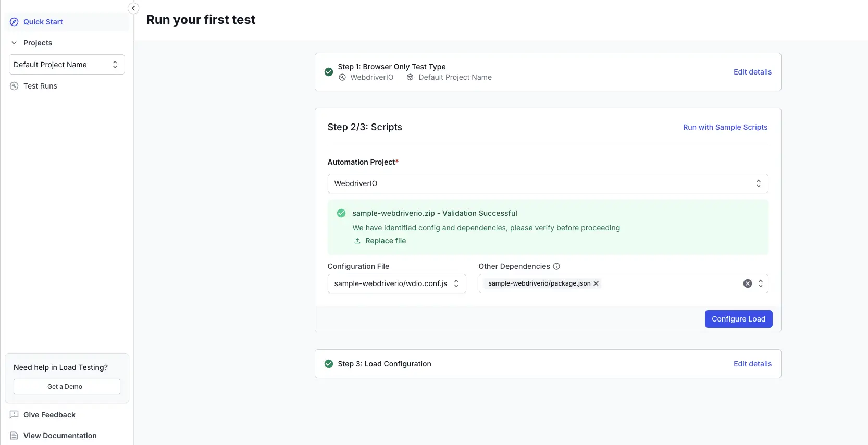Screen dimensions: 868x445
Task: Edit details for Step 1
Action: coord(752,72)
